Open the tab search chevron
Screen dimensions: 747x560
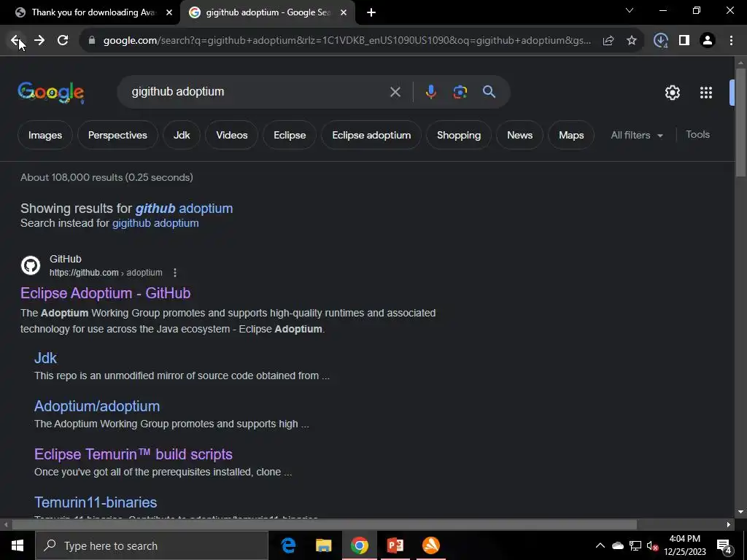630,10
